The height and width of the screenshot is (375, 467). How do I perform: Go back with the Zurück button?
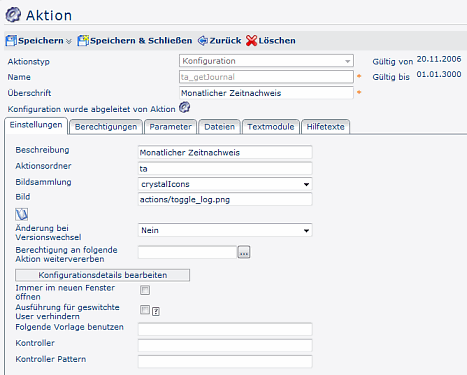coord(219,41)
